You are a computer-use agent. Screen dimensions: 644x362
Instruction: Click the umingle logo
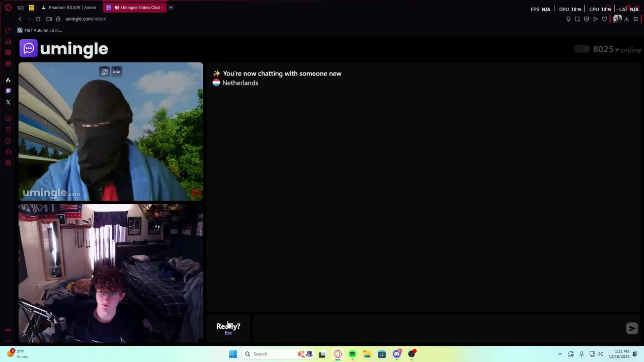pos(64,49)
